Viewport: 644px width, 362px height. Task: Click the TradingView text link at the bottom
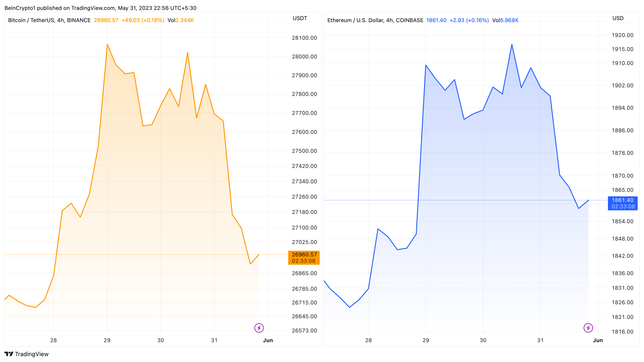coord(32,354)
